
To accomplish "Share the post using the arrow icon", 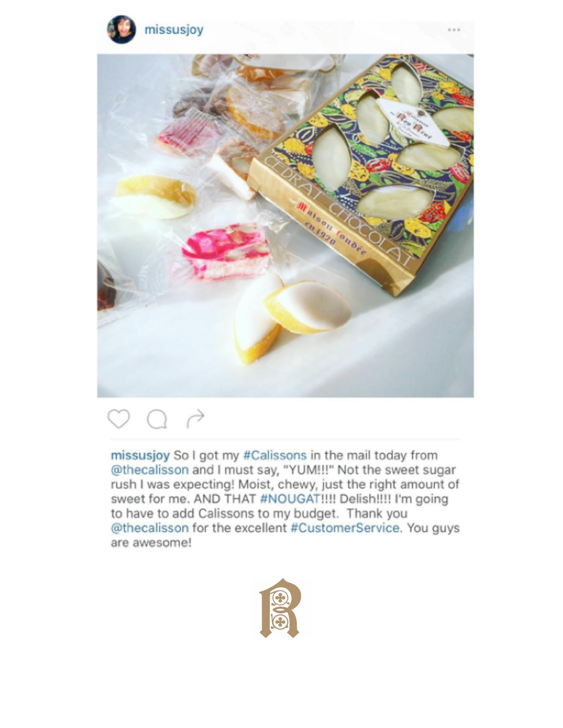I will pyautogui.click(x=195, y=419).
